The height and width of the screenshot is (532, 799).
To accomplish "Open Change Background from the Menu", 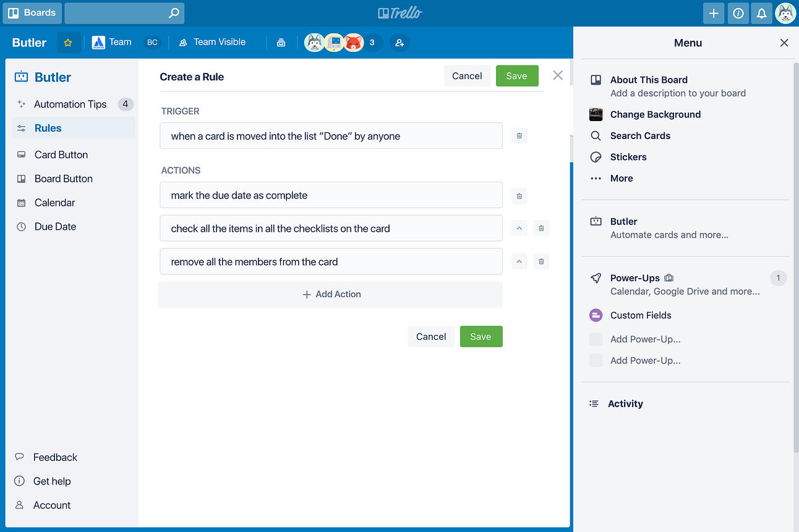I will pyautogui.click(x=655, y=114).
